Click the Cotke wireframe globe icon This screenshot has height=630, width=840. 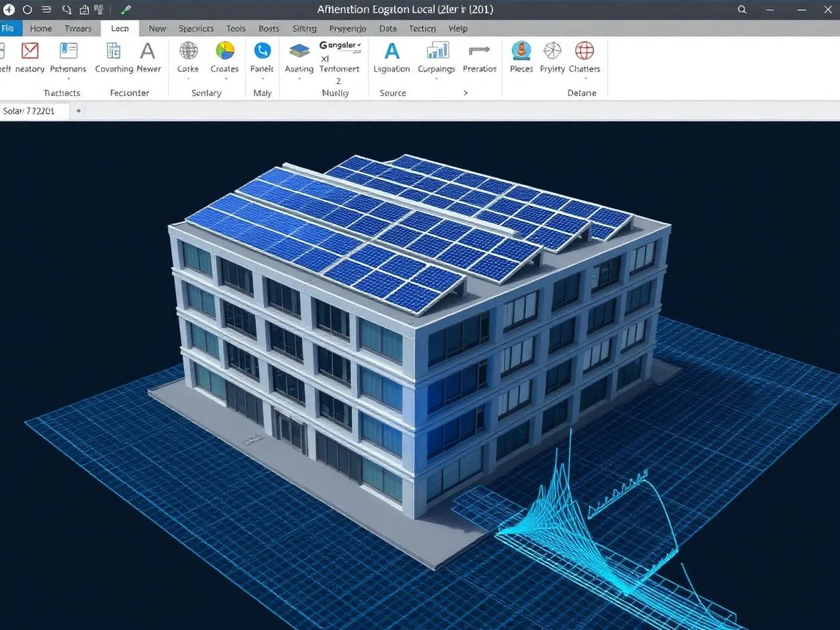[188, 51]
